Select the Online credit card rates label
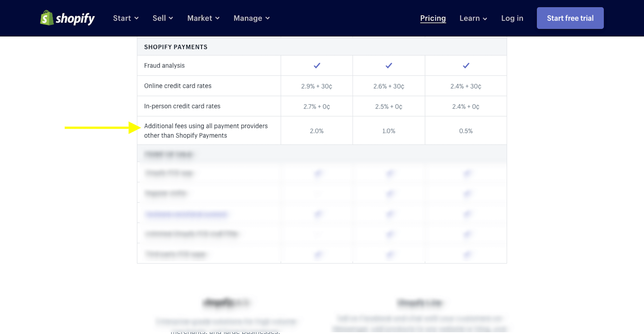The height and width of the screenshot is (334, 644). click(x=178, y=86)
